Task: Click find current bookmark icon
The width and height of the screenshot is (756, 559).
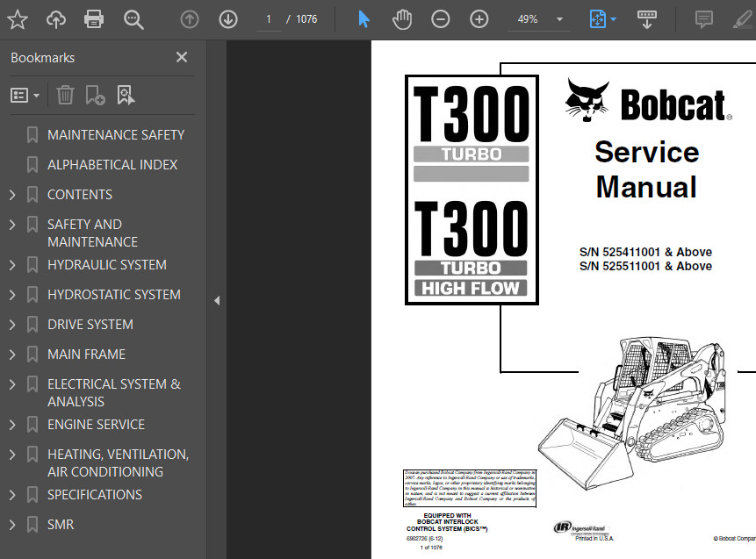Action: pyautogui.click(x=126, y=95)
